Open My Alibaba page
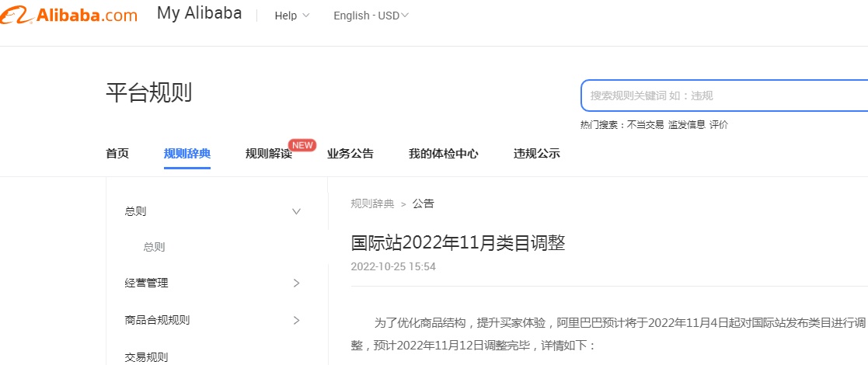This screenshot has width=868, height=365. 199,14
